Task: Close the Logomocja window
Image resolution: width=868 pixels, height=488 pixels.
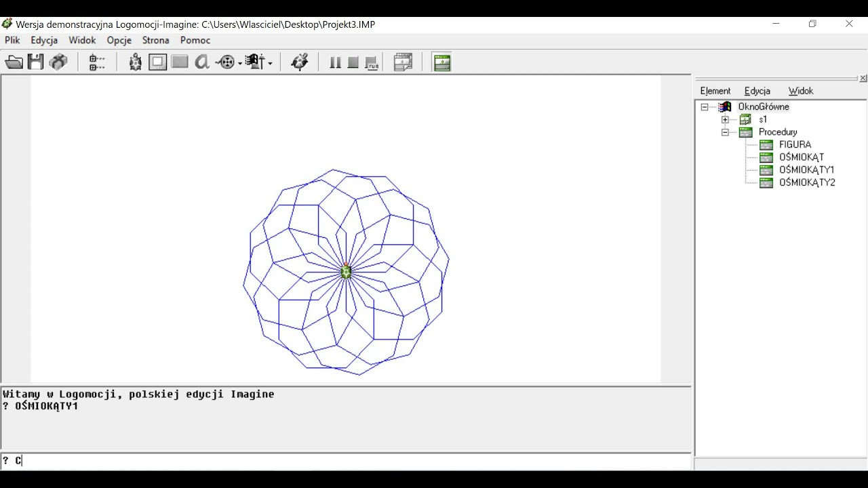Action: pos(849,24)
